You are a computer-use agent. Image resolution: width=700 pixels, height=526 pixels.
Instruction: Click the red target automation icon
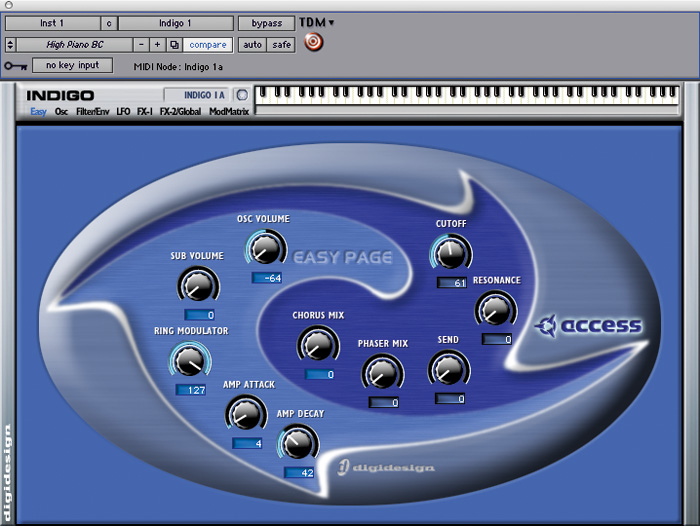click(x=313, y=42)
